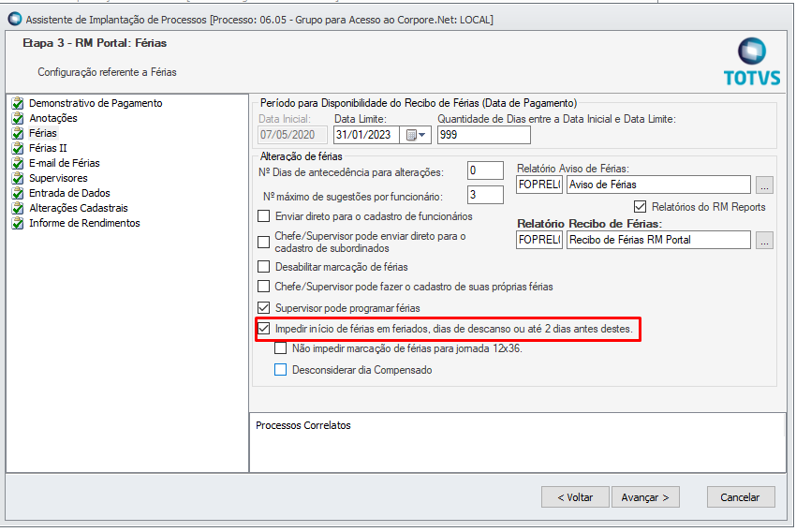Image resolution: width=796 pixels, height=532 pixels.
Task: Go to Supervisores step
Action: coord(58,178)
